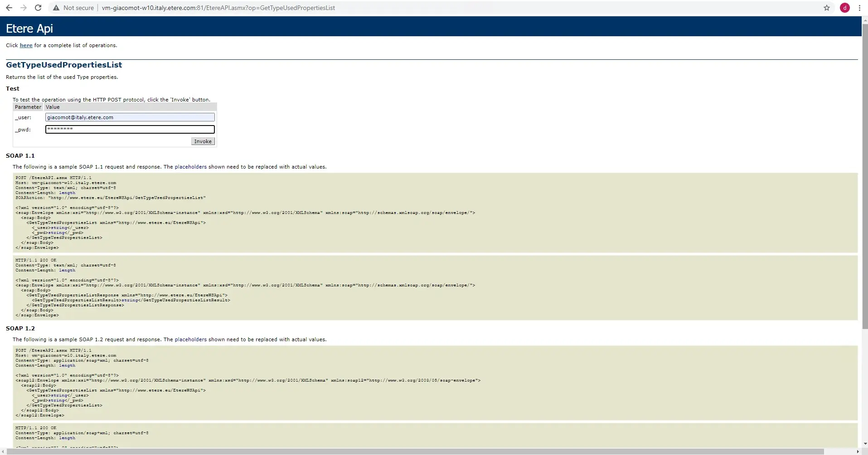Click the placeholders link under SOAP 1.1

190,167
